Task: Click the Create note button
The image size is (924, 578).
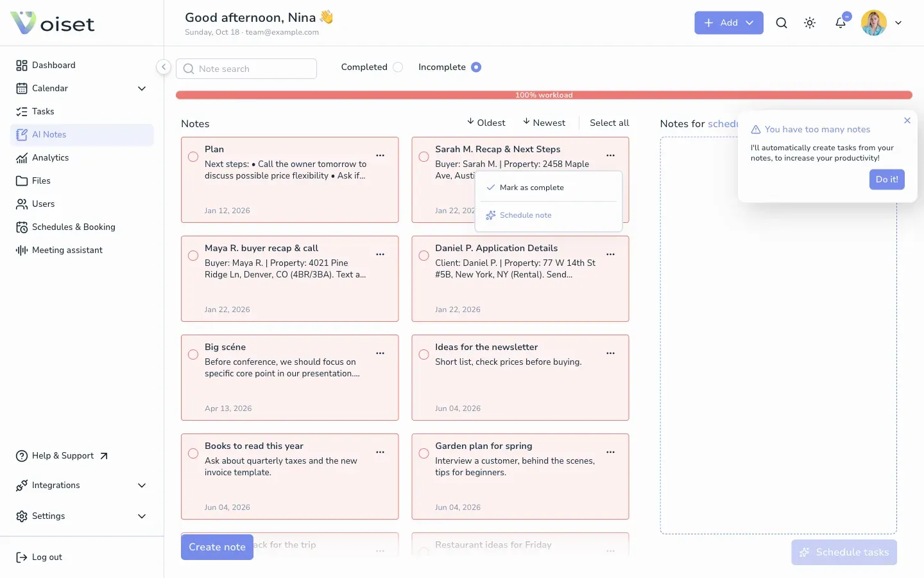Action: tap(217, 547)
